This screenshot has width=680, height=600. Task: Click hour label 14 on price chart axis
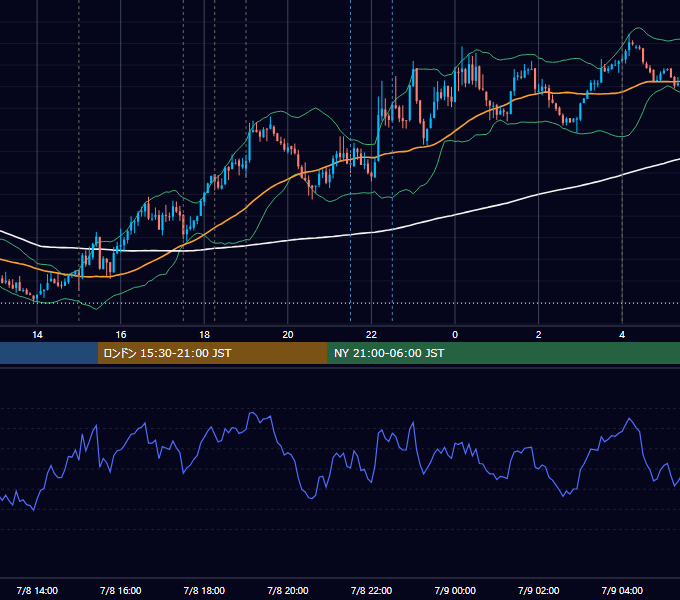coord(37,335)
